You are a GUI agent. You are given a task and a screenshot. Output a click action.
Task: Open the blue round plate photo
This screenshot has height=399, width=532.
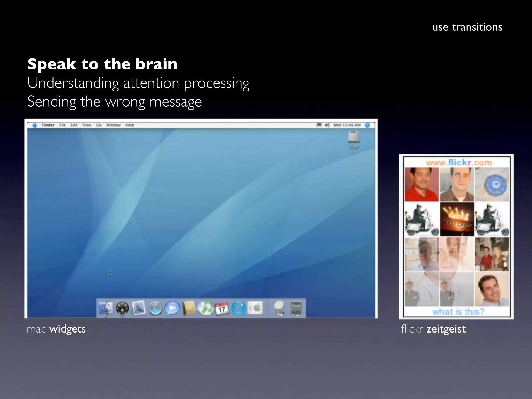(492, 184)
